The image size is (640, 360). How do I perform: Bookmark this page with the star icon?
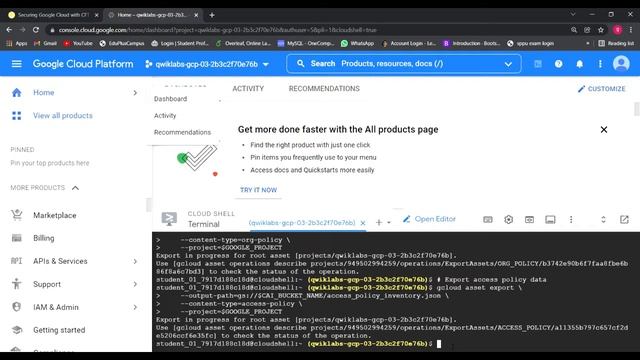(601, 30)
